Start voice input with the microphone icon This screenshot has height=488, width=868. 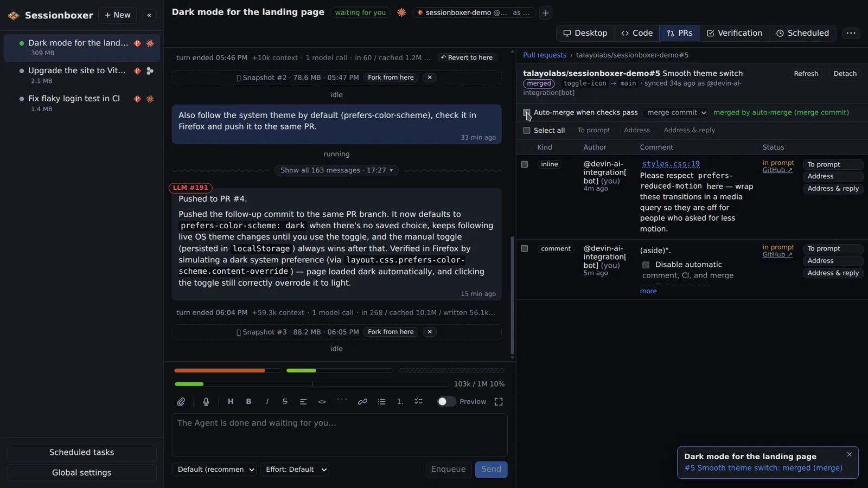[x=206, y=402]
